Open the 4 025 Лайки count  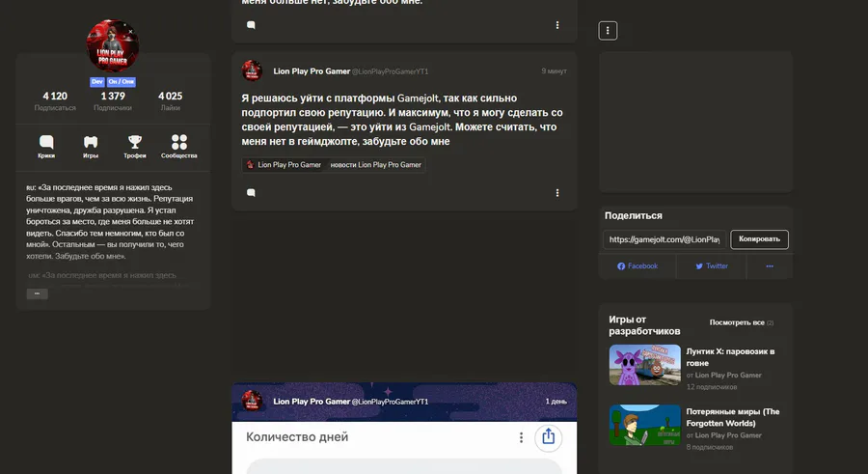(171, 101)
